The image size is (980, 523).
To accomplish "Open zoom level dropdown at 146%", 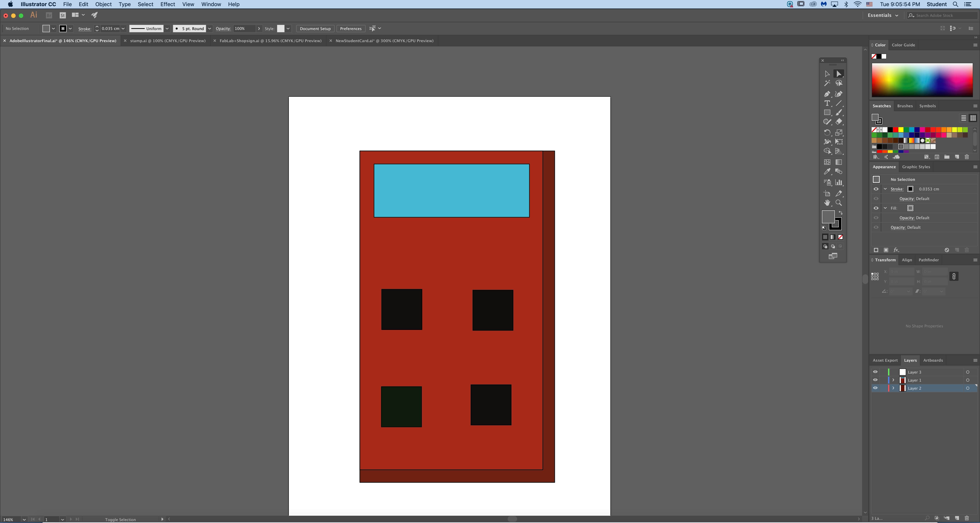I will [24, 520].
